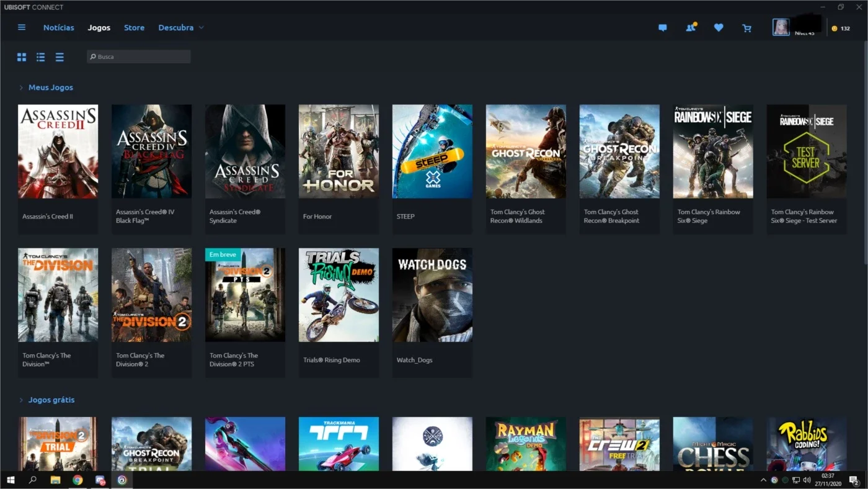Image resolution: width=868 pixels, height=489 pixels.
Task: Open Assassin's Creed IV Black Flag cover
Action: point(152,151)
